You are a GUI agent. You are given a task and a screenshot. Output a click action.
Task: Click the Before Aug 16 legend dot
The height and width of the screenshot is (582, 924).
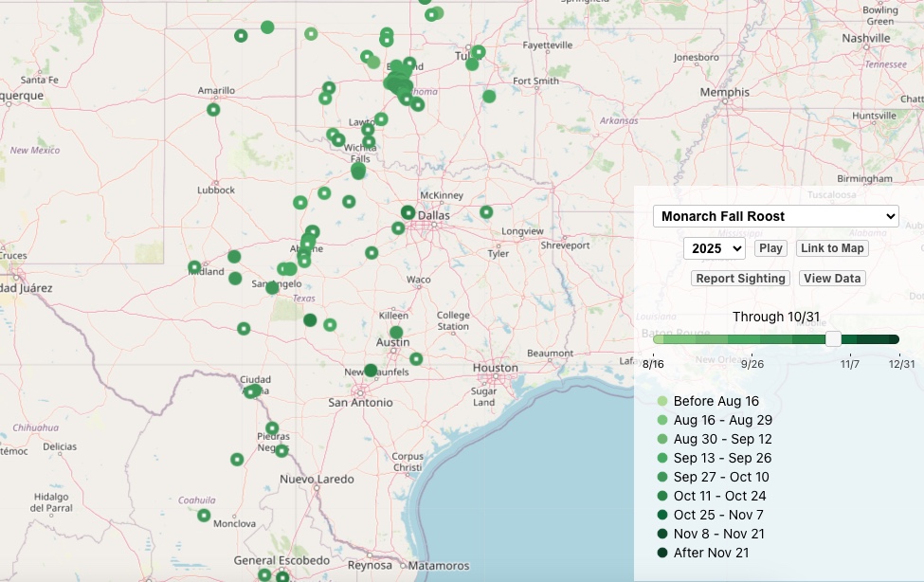coord(662,401)
